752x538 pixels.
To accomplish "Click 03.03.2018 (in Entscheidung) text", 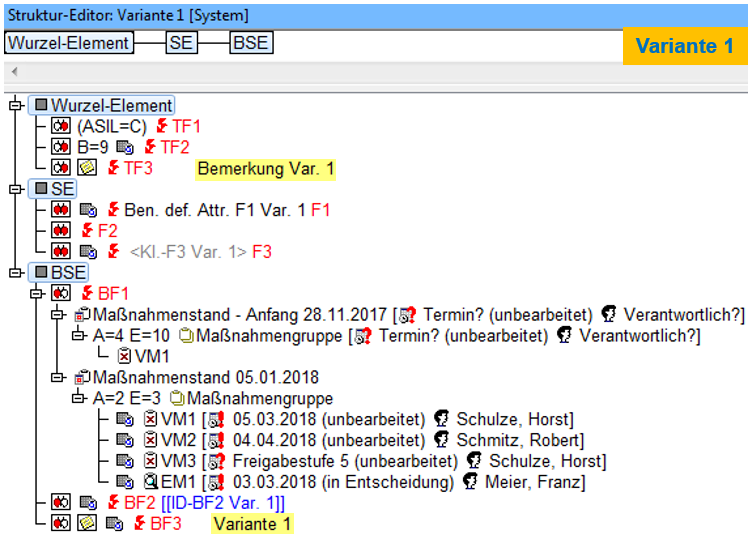I will (343, 482).
